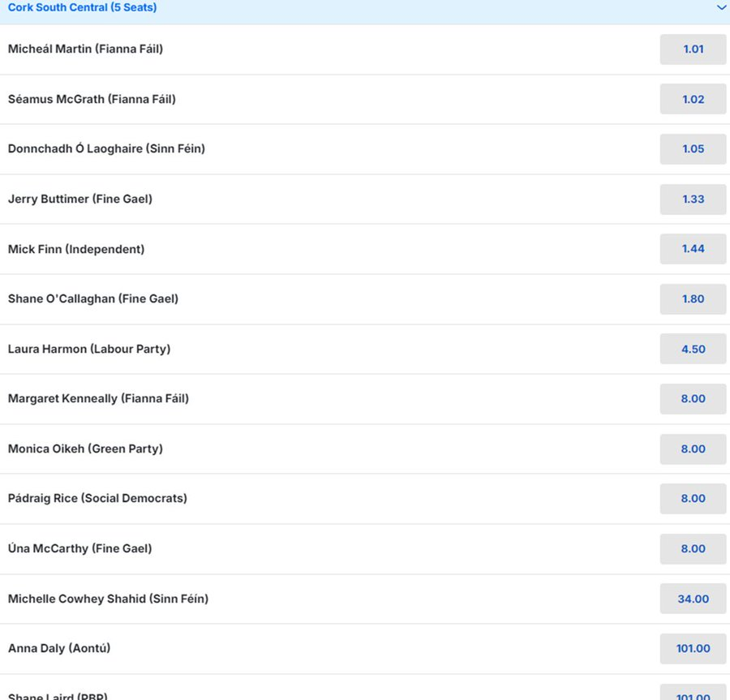Click the name Shane O'Callaghan (Fine Gael)
Viewport: 730px width, 700px height.
pyautogui.click(x=93, y=298)
